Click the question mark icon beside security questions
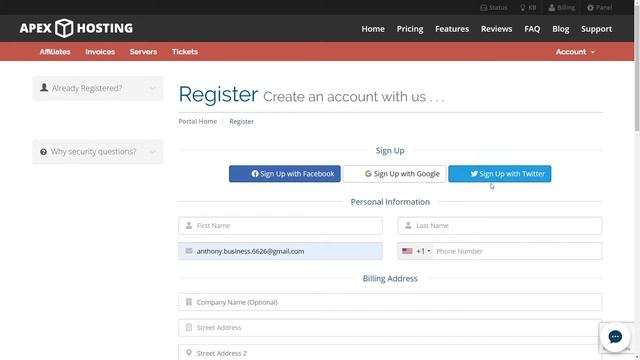This screenshot has height=360, width=640. (x=43, y=152)
